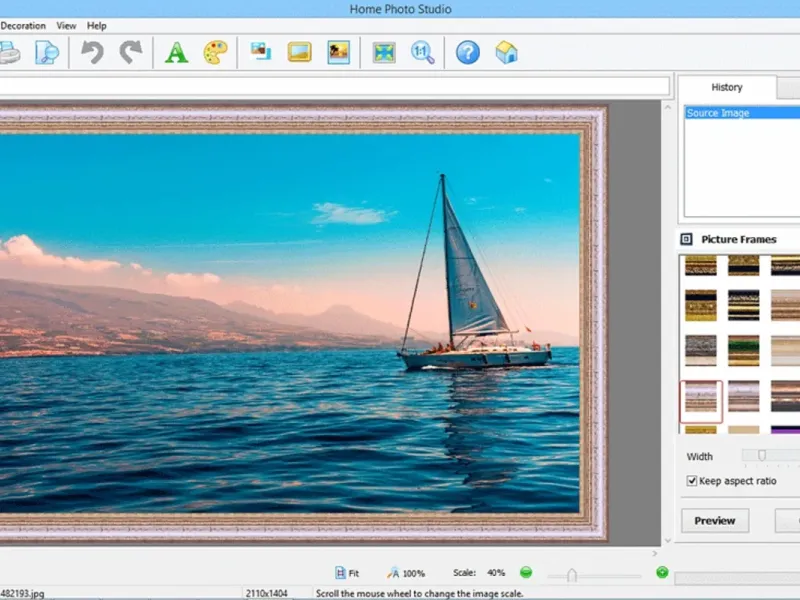Click the 1:1 actual size icon
The image size is (800, 600).
pyautogui.click(x=423, y=52)
